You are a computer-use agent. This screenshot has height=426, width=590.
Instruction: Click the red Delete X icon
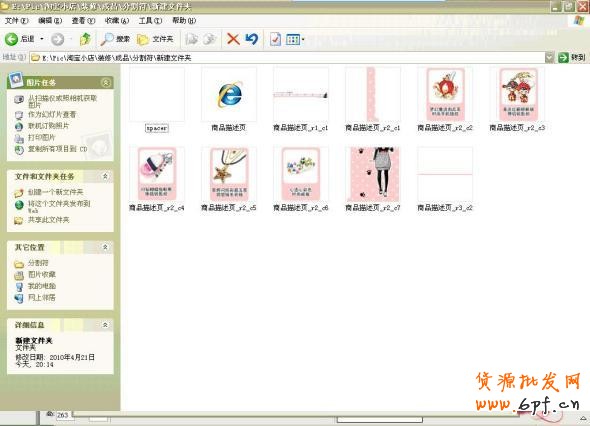tap(233, 39)
